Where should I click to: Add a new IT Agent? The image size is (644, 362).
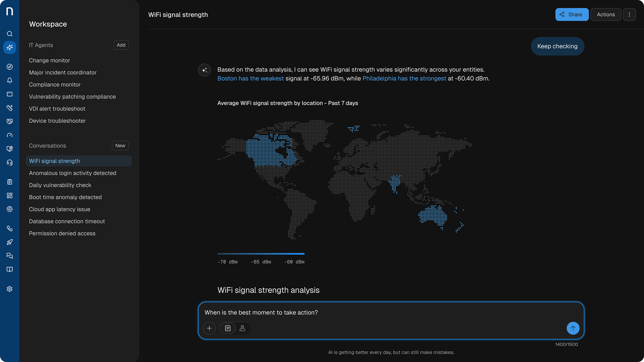point(121,45)
